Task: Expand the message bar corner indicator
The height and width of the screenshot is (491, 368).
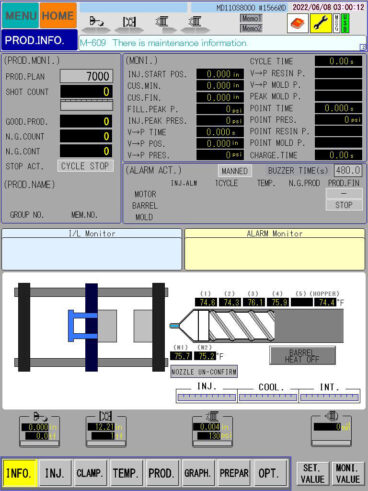Action: [363, 47]
